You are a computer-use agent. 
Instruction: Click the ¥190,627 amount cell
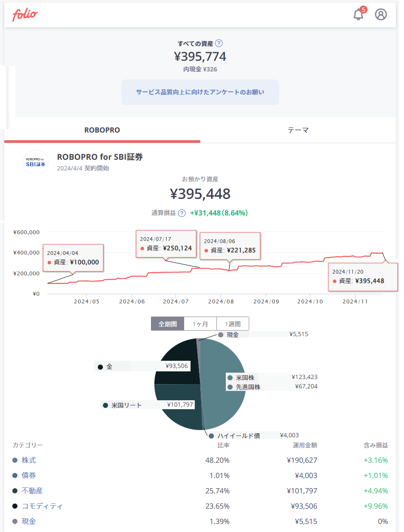pos(302,460)
